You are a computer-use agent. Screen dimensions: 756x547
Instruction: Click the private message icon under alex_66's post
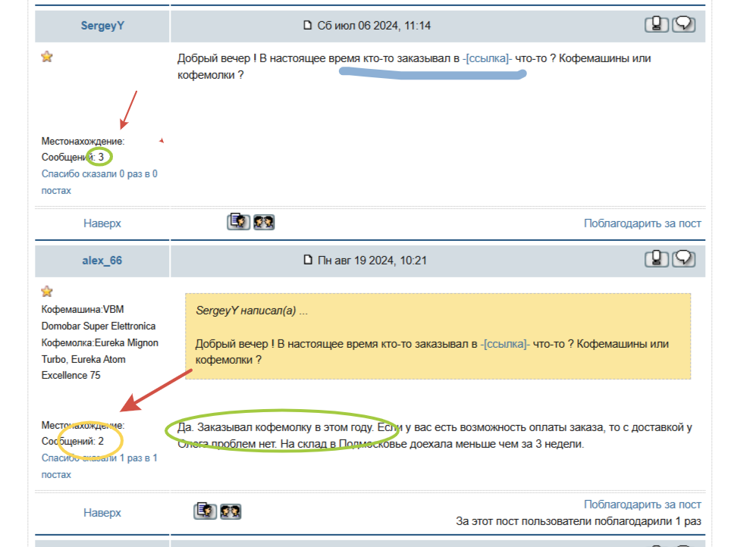(x=231, y=511)
